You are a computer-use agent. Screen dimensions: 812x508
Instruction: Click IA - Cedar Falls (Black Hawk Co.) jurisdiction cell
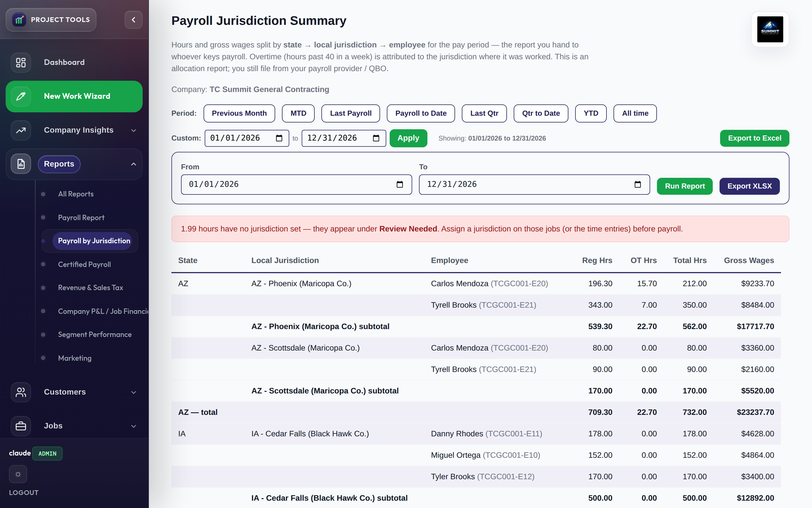pos(310,434)
